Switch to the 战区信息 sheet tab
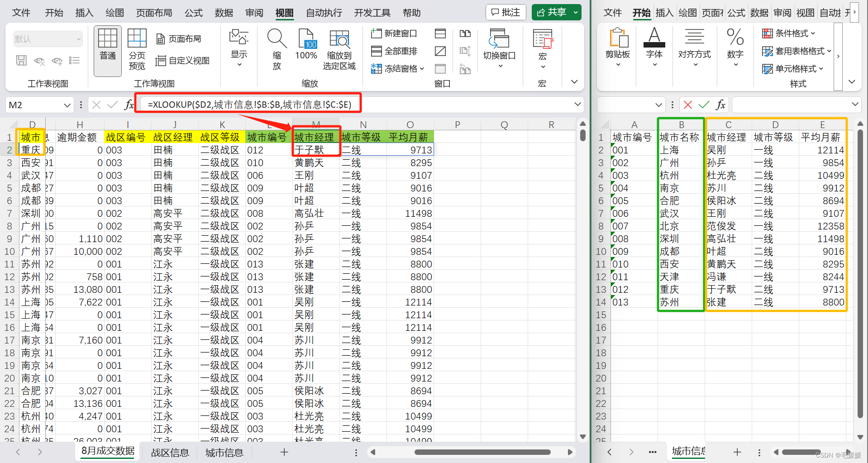This screenshot has height=463, width=868. tap(170, 453)
